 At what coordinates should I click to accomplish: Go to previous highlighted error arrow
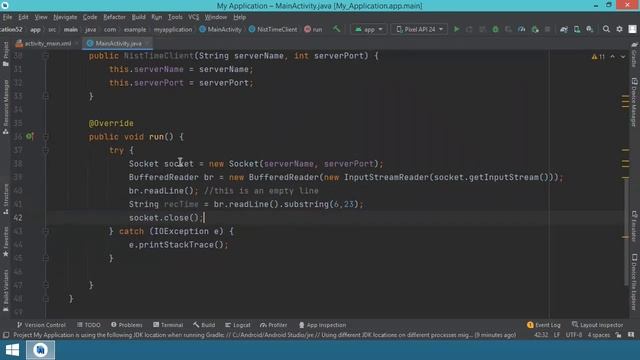(613, 57)
